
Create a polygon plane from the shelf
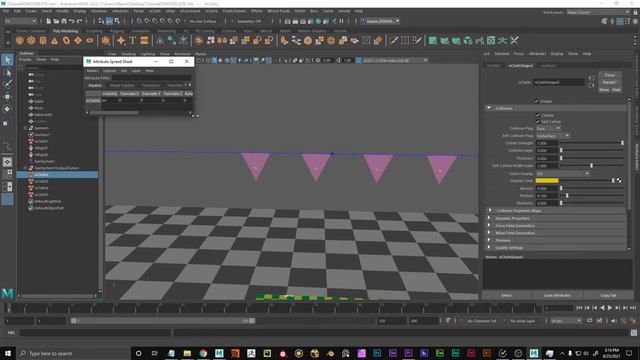pos(78,40)
